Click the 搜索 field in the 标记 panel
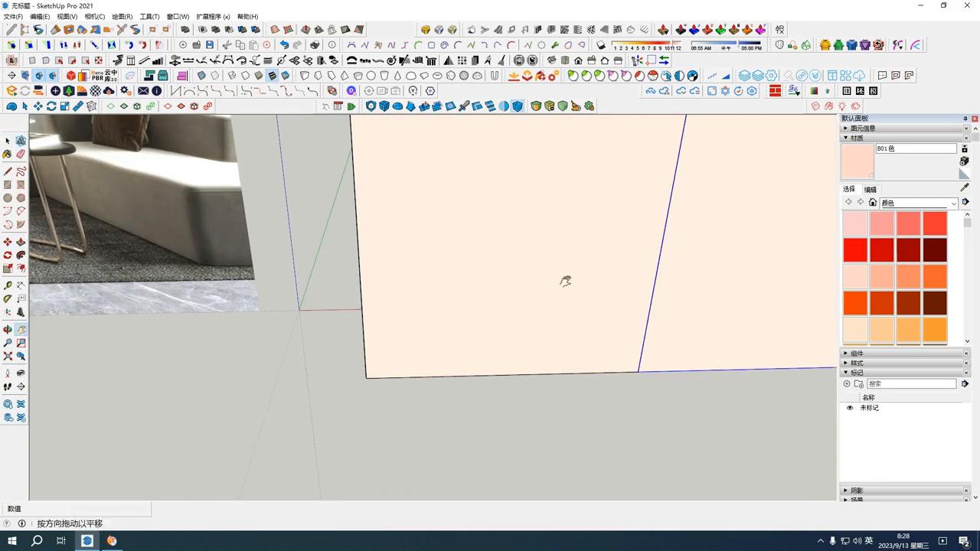Image resolution: width=980 pixels, height=551 pixels. 911,383
